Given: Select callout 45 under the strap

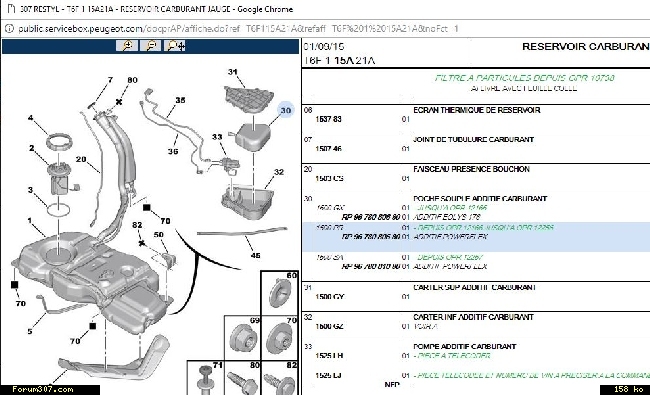Looking at the screenshot, I should click(x=255, y=255).
